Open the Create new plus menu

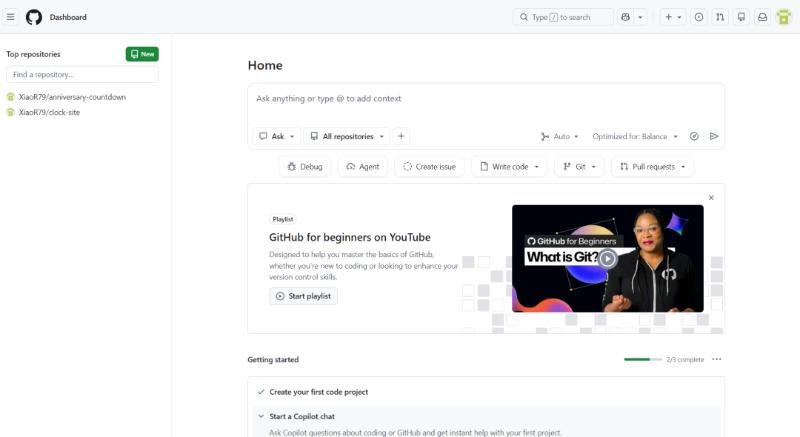click(672, 17)
